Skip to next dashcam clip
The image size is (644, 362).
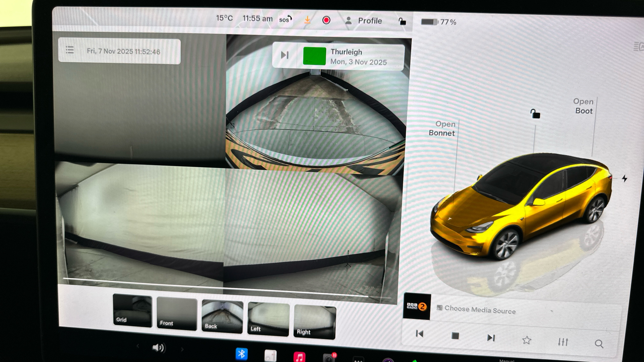click(284, 55)
